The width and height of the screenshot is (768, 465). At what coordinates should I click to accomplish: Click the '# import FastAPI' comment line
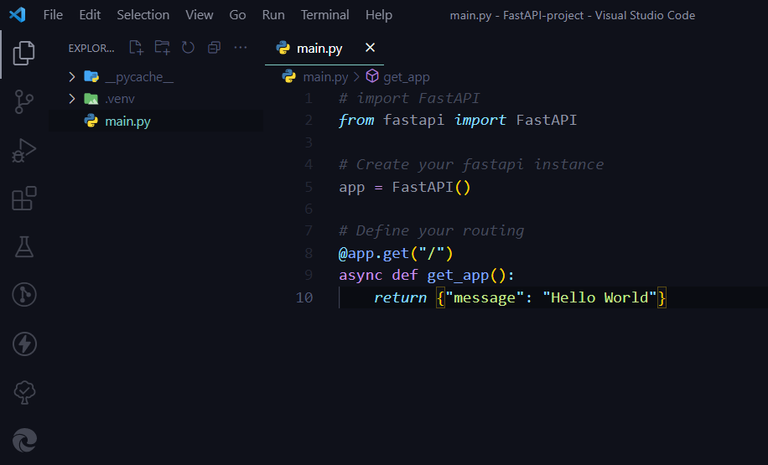tap(409, 98)
